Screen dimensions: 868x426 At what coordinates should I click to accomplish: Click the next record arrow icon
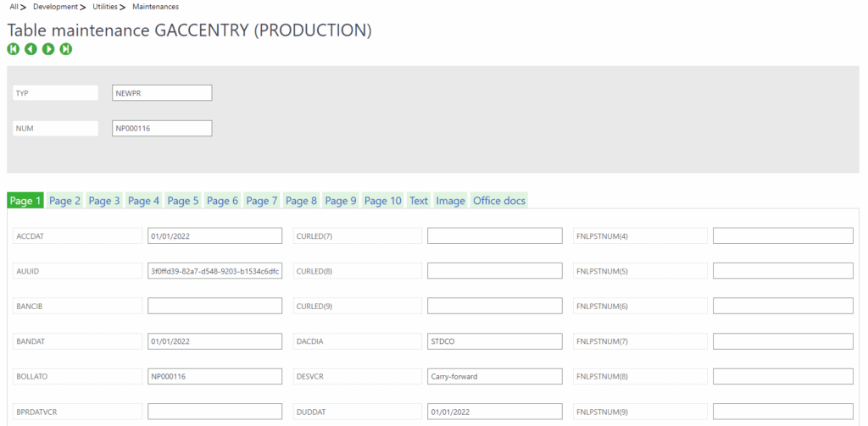coord(48,50)
